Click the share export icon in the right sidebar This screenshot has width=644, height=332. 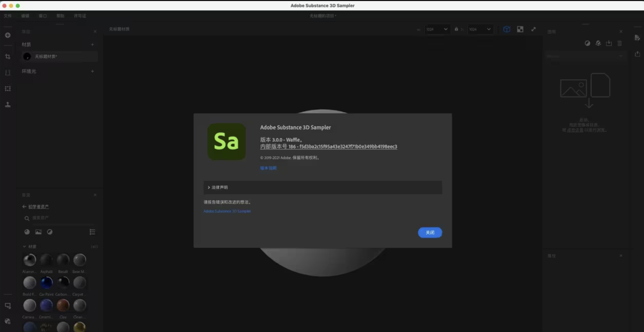(637, 54)
